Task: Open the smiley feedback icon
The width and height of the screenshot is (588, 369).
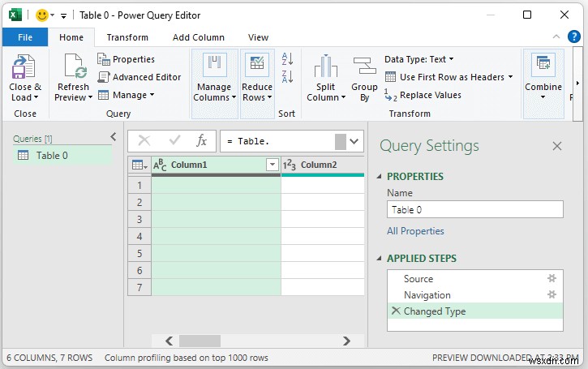Action: tap(42, 15)
